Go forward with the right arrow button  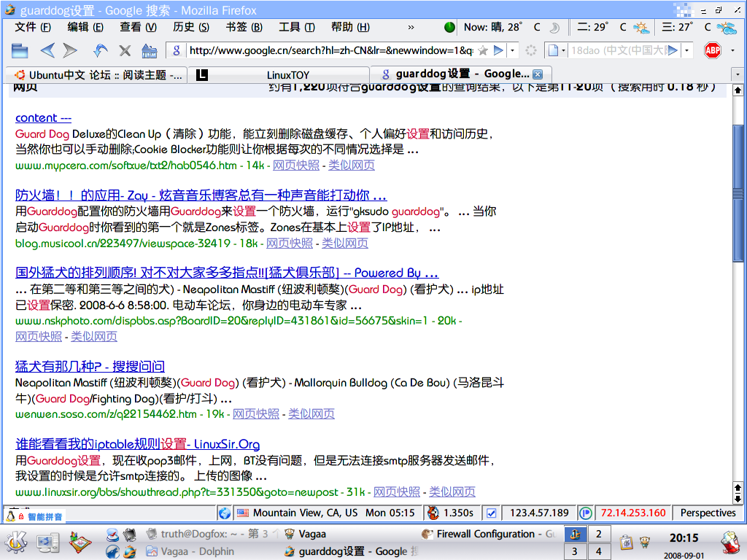pyautogui.click(x=70, y=50)
